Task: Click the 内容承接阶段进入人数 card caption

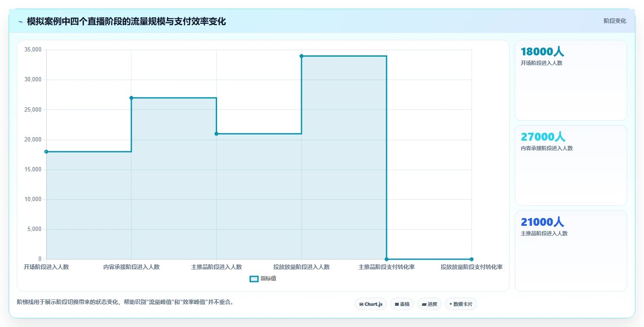Action: (x=547, y=148)
